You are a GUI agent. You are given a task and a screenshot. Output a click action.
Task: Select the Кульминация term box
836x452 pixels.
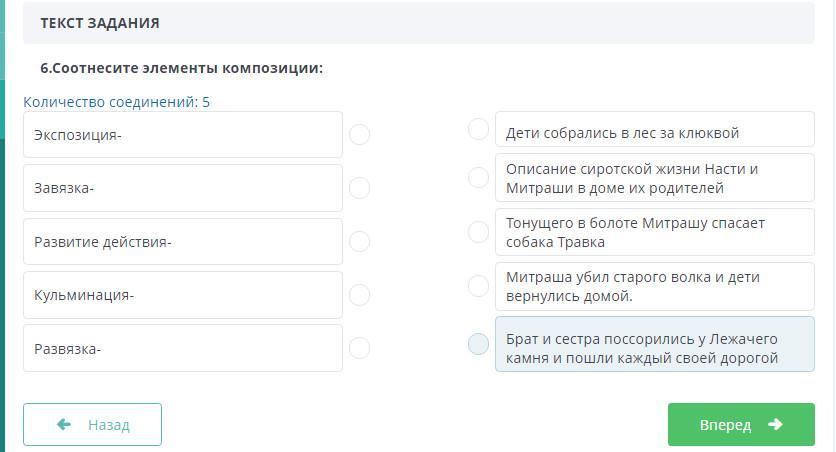pyautogui.click(x=182, y=295)
